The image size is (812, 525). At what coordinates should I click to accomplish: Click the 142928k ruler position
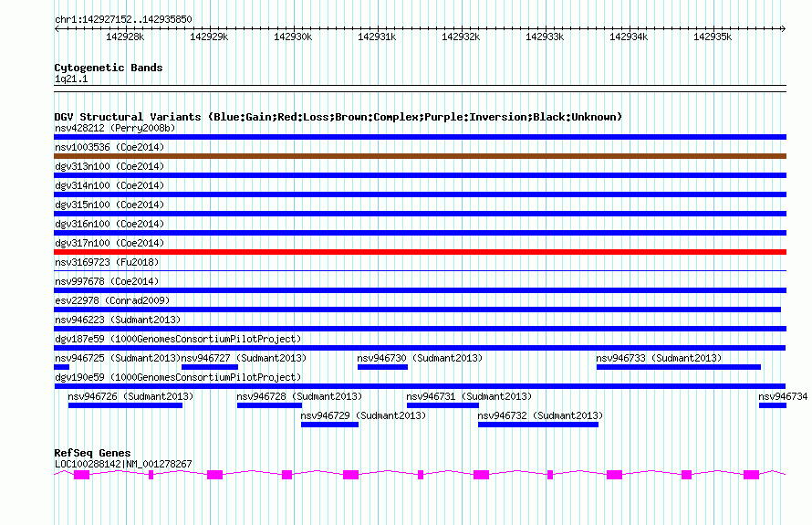[125, 37]
